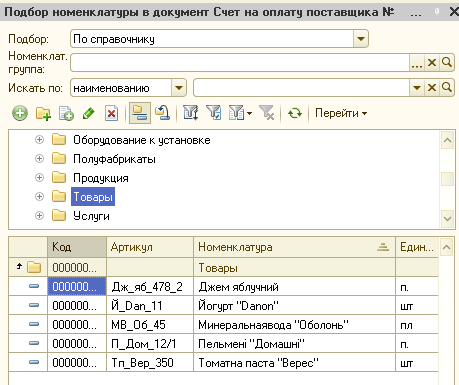The image size is (459, 385).
Task: Click article cell МВ_Об_45
Action: pyautogui.click(x=150, y=325)
